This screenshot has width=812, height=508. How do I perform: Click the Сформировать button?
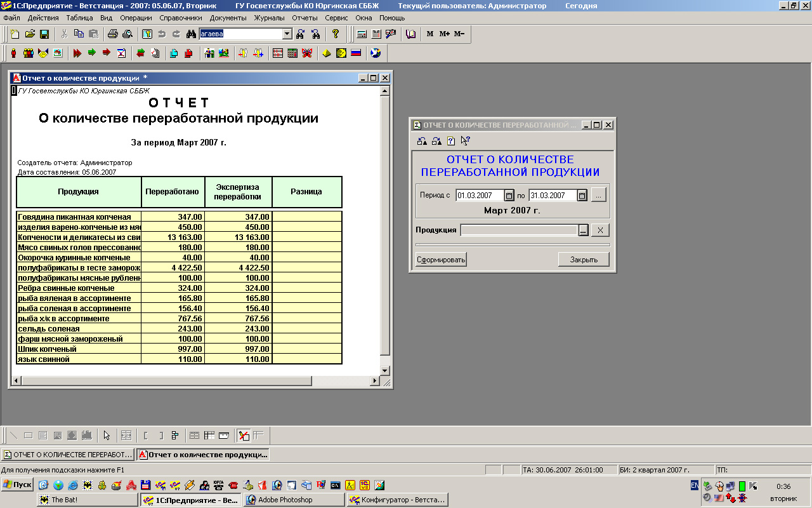coord(441,260)
